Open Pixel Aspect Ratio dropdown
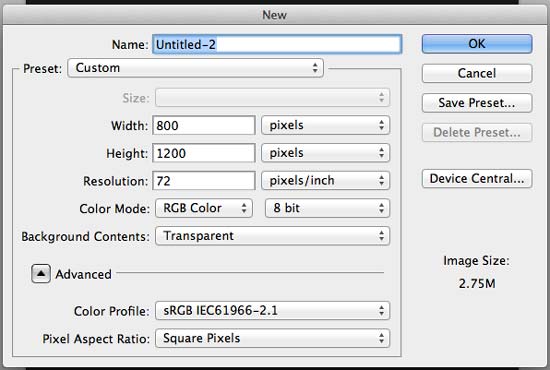The width and height of the screenshot is (550, 370). point(273,338)
